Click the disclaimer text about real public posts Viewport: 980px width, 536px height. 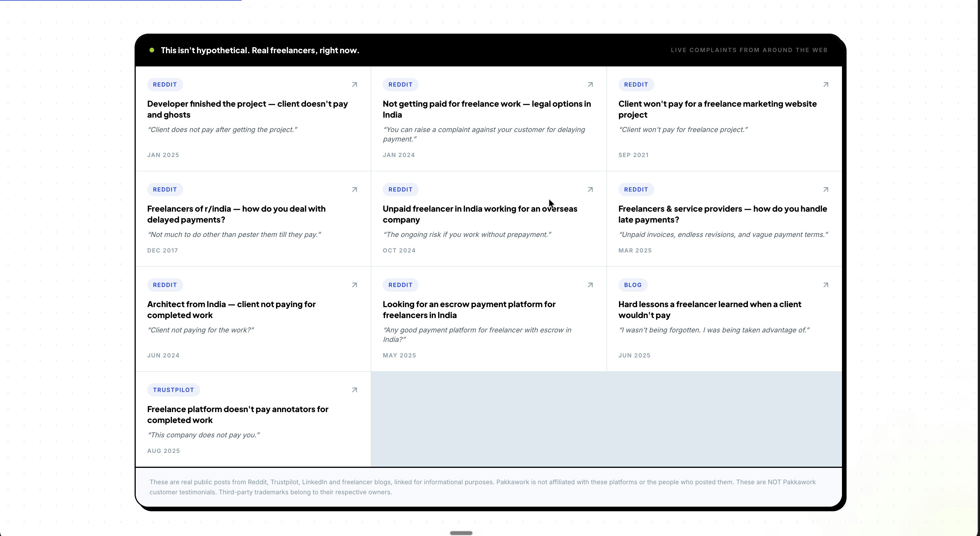[x=483, y=487]
